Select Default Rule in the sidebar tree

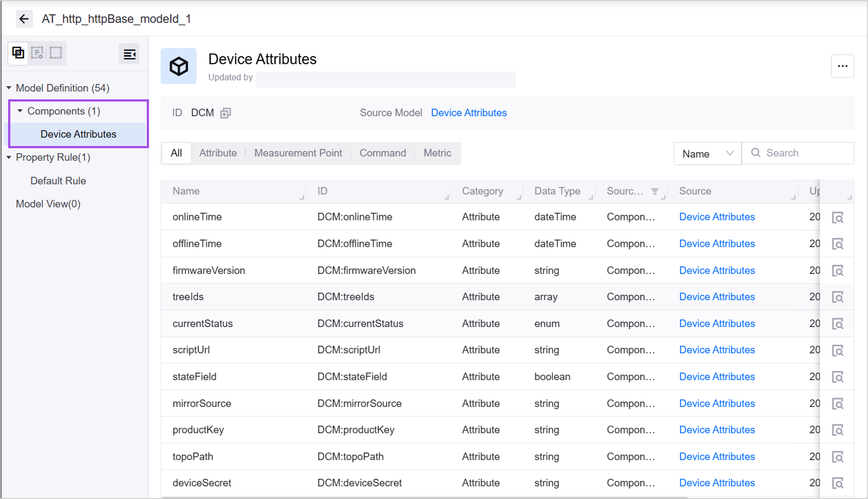pos(58,181)
